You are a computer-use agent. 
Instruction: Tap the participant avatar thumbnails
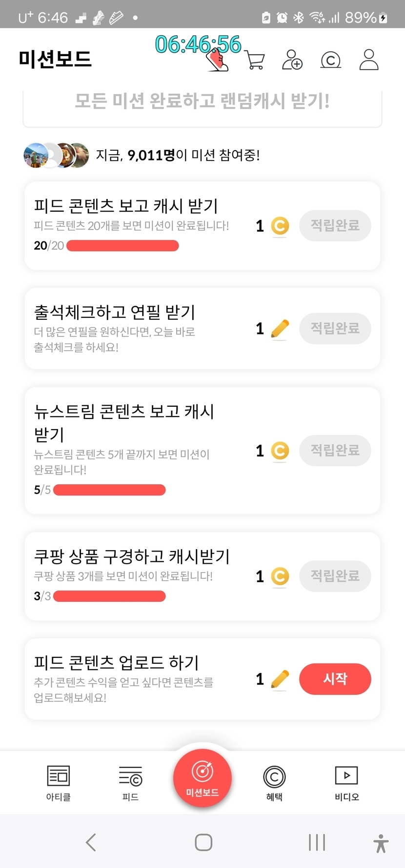[x=56, y=156]
